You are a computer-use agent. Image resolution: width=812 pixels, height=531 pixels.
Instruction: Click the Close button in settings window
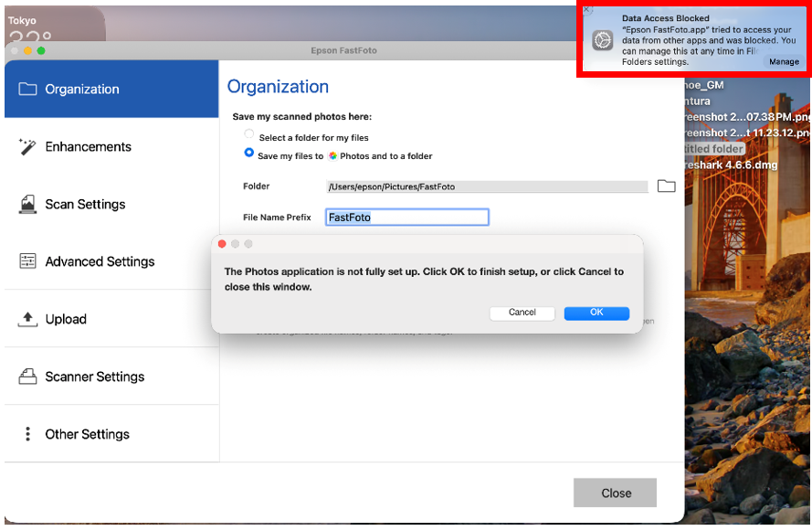coord(615,494)
